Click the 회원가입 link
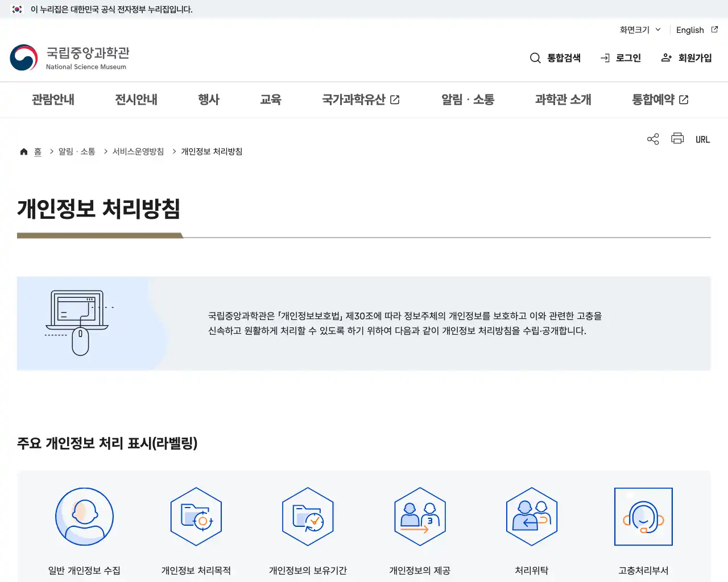Image resolution: width=728 pixels, height=582 pixels. pos(686,57)
